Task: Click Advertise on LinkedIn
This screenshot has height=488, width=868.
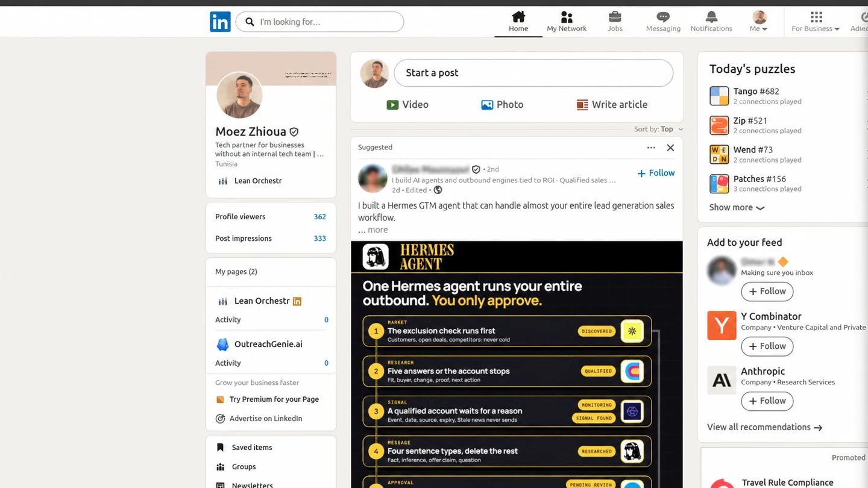Action: [x=259, y=419]
